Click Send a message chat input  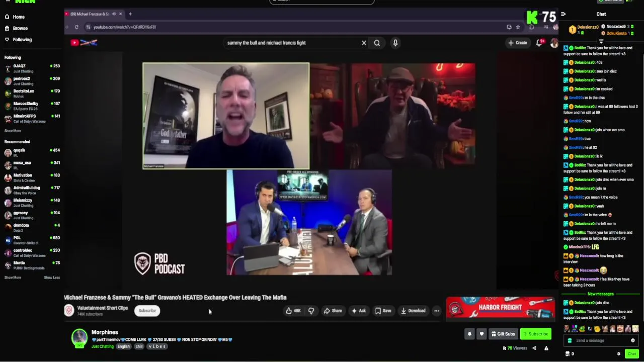601,340
